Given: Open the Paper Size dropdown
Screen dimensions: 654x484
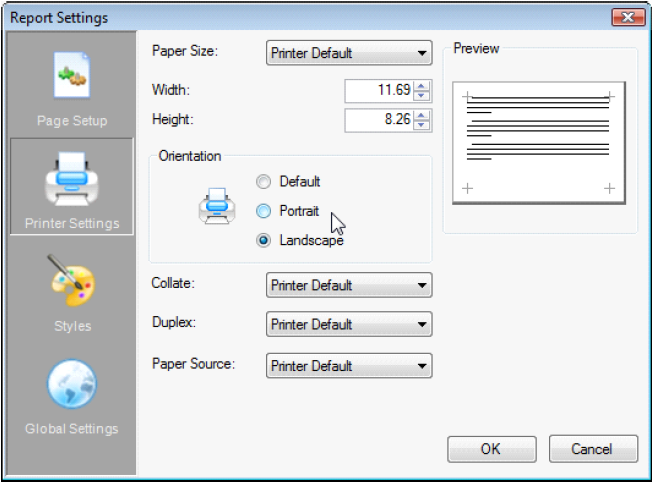Looking at the screenshot, I should coord(349,53).
